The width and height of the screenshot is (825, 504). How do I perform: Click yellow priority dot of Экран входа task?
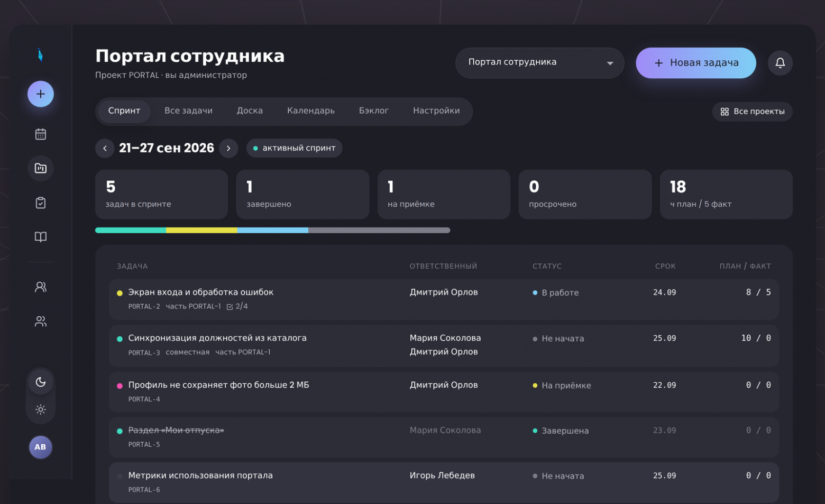pyautogui.click(x=120, y=293)
